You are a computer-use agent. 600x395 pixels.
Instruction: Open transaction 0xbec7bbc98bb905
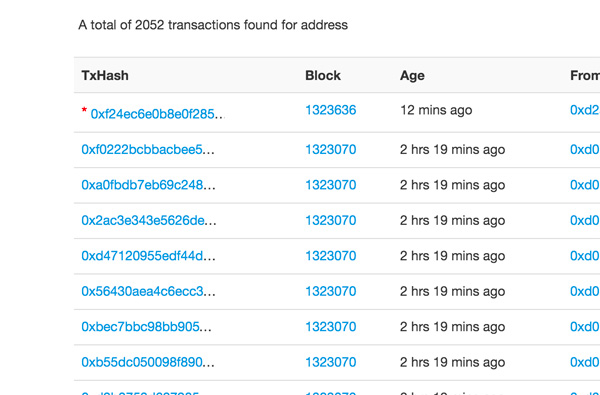tap(140, 326)
